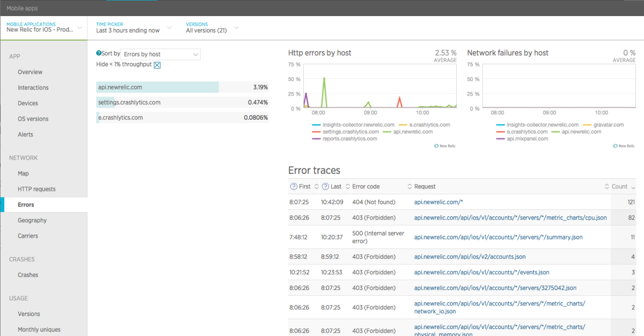Open the metric_charts/cpu.json request link
Screen dimensions: 644x336
510,217
